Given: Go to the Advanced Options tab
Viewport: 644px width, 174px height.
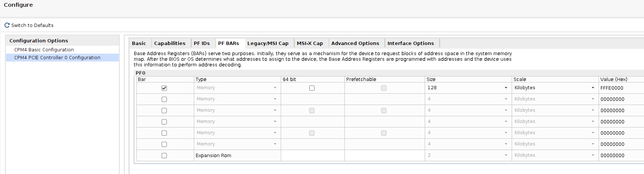Looking at the screenshot, I should (x=355, y=43).
